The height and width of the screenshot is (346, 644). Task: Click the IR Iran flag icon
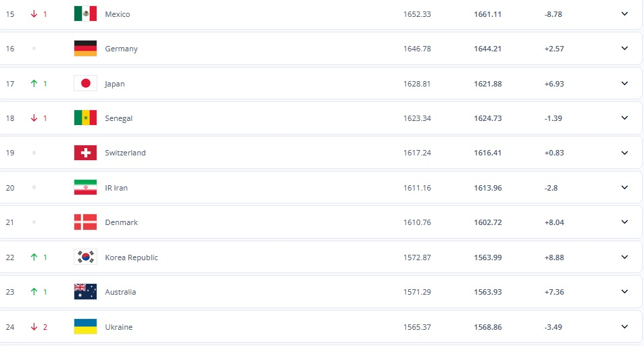tap(85, 188)
